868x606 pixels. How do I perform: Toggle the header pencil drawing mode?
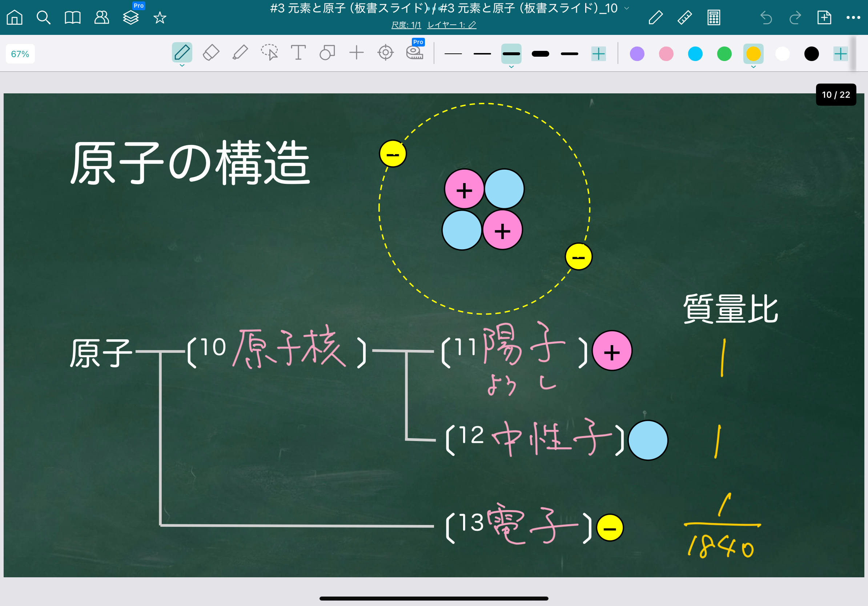[655, 17]
